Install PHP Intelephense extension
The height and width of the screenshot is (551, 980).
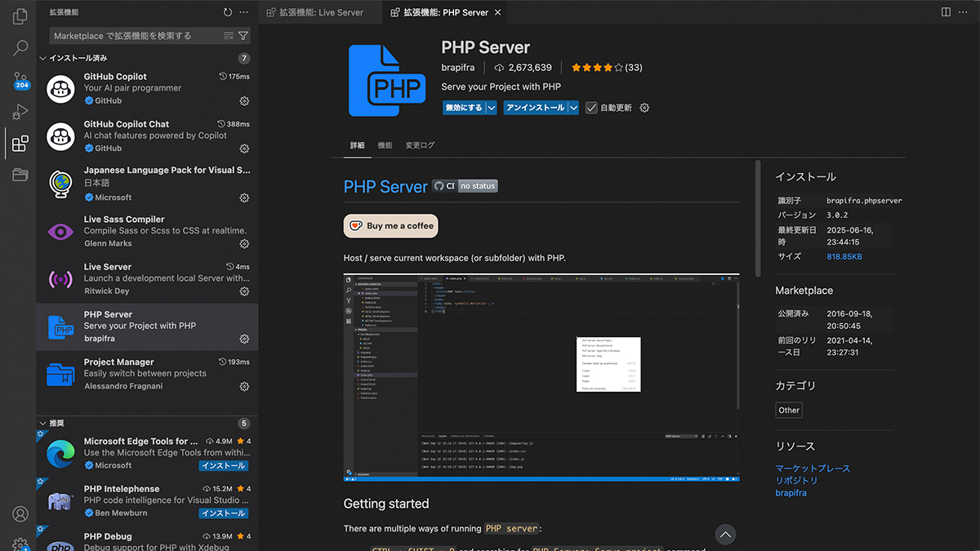pos(223,513)
